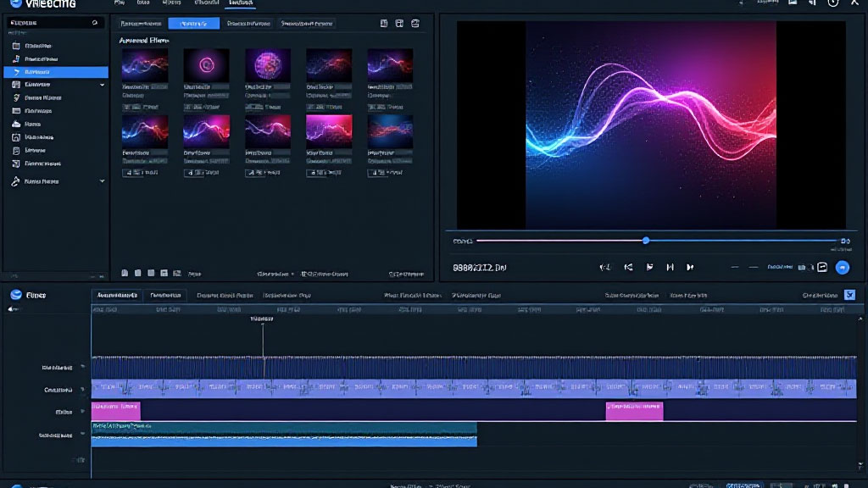
Task: Click the search magnifier icon in the sidebar
Action: (94, 24)
